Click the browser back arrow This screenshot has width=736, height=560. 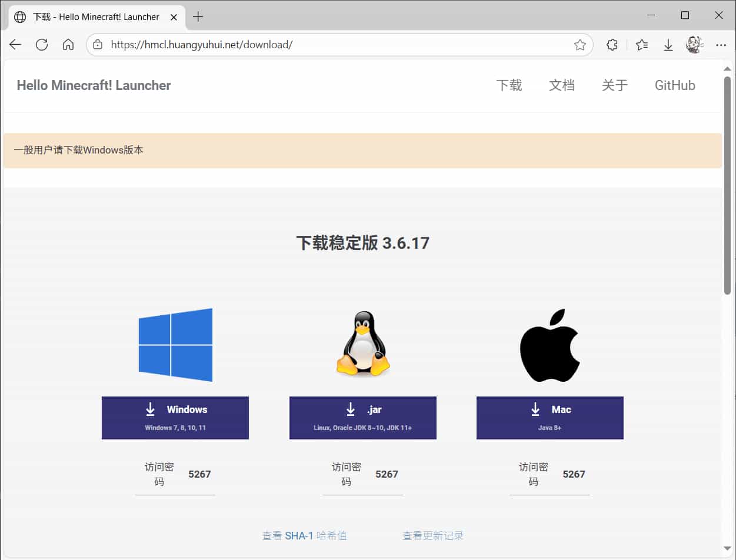pyautogui.click(x=15, y=45)
